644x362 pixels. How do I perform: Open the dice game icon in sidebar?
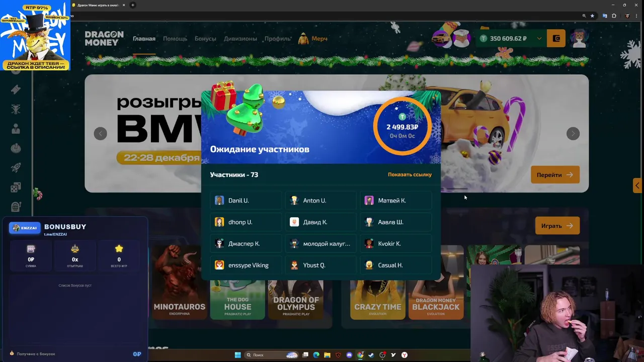click(16, 188)
